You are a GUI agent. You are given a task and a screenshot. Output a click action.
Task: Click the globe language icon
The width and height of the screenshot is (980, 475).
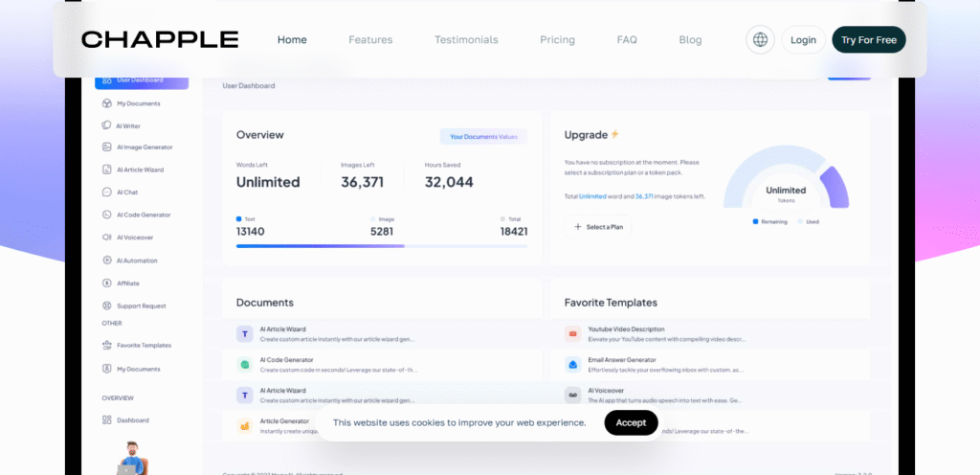coord(760,40)
